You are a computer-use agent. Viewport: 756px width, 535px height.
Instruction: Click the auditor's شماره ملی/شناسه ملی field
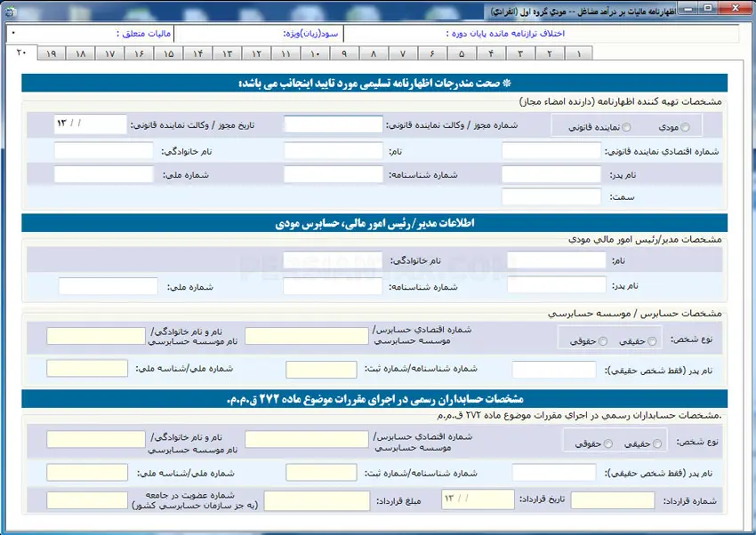[x=87, y=369]
